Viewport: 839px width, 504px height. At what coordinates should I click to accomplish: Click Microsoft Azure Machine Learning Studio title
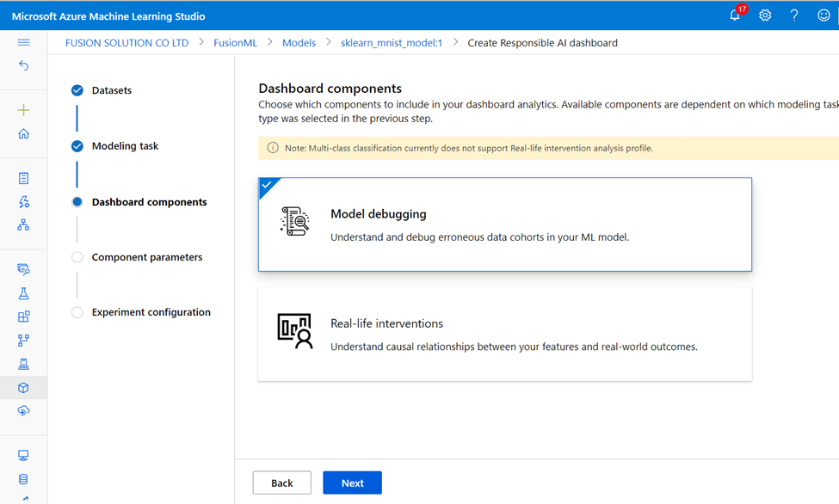[x=108, y=16]
